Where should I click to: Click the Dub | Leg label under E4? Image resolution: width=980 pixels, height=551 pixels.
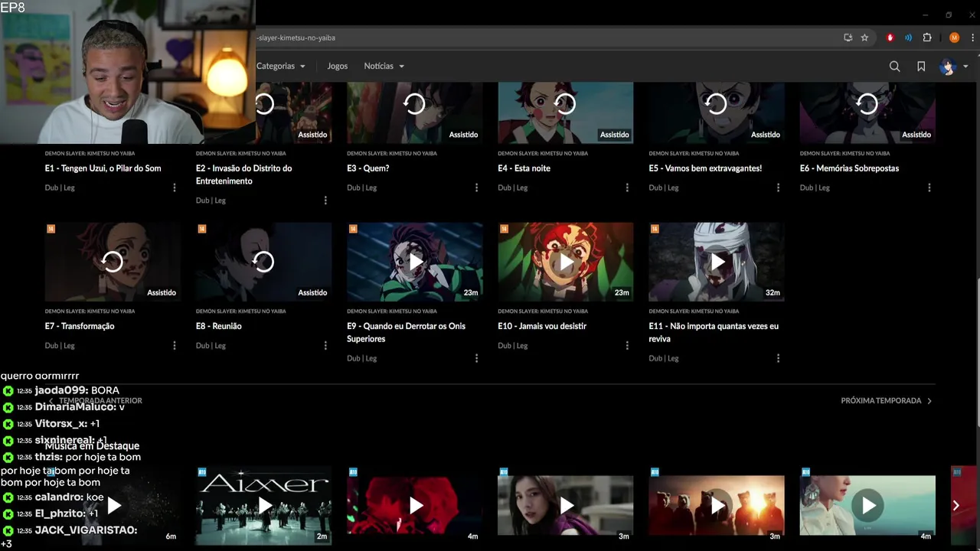click(x=513, y=187)
